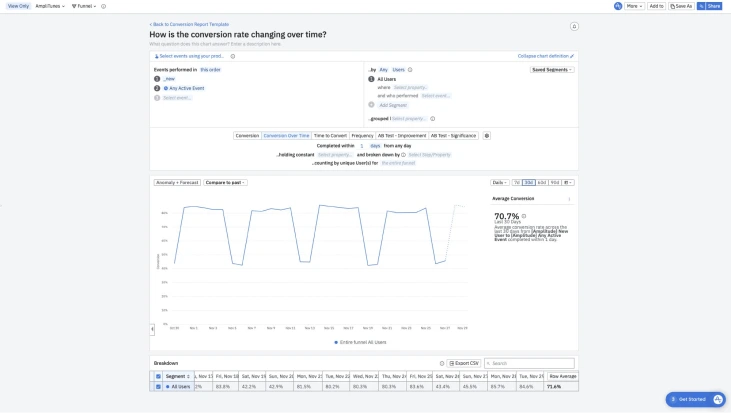Open the Daily interval dropdown
731x413 pixels.
(499, 182)
